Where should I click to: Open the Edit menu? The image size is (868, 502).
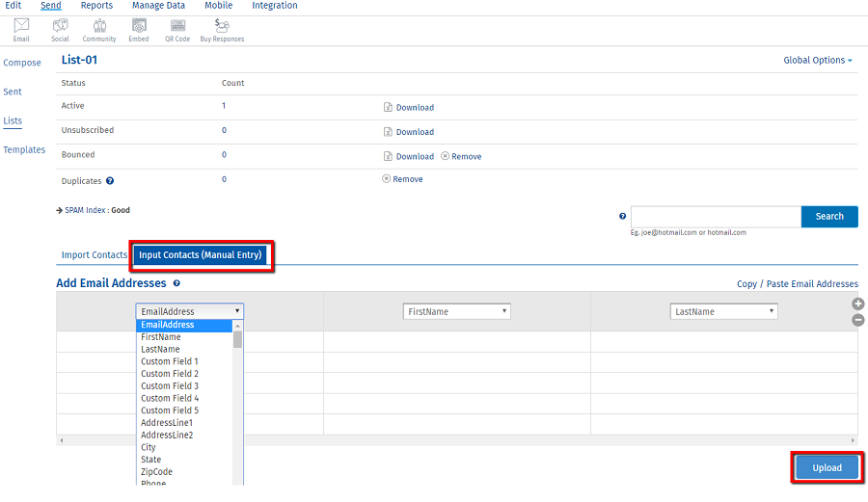tap(13, 6)
